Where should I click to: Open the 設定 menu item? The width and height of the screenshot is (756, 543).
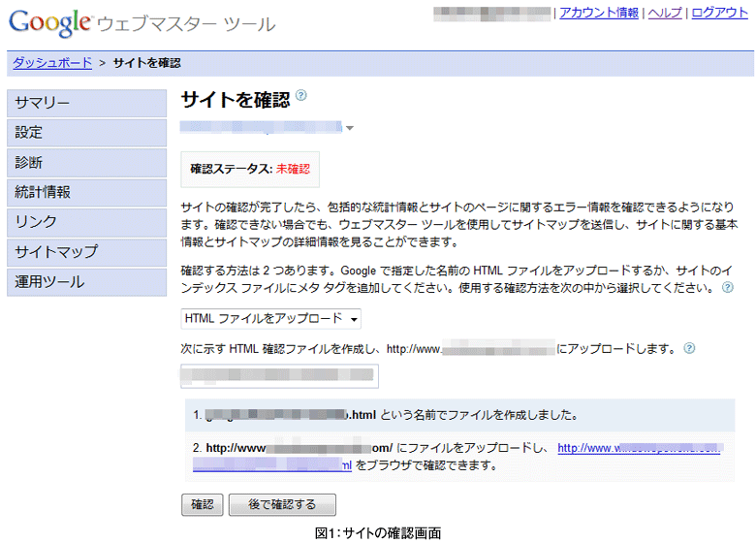click(87, 133)
